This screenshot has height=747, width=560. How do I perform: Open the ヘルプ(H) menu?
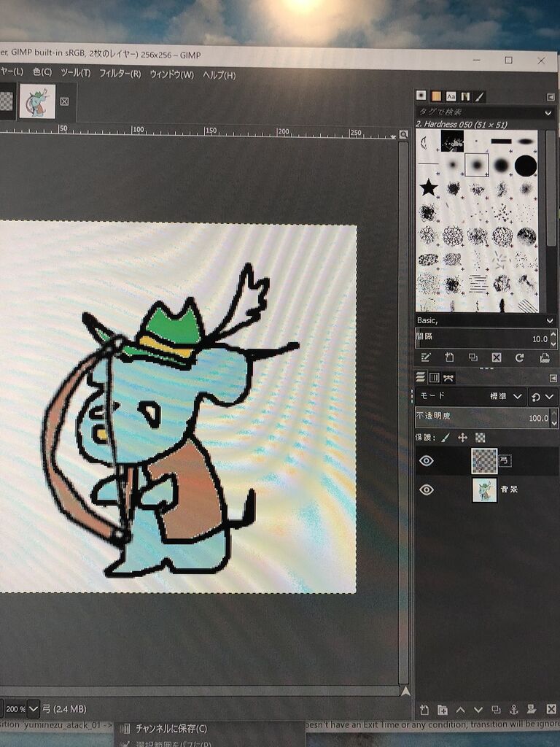219,75
